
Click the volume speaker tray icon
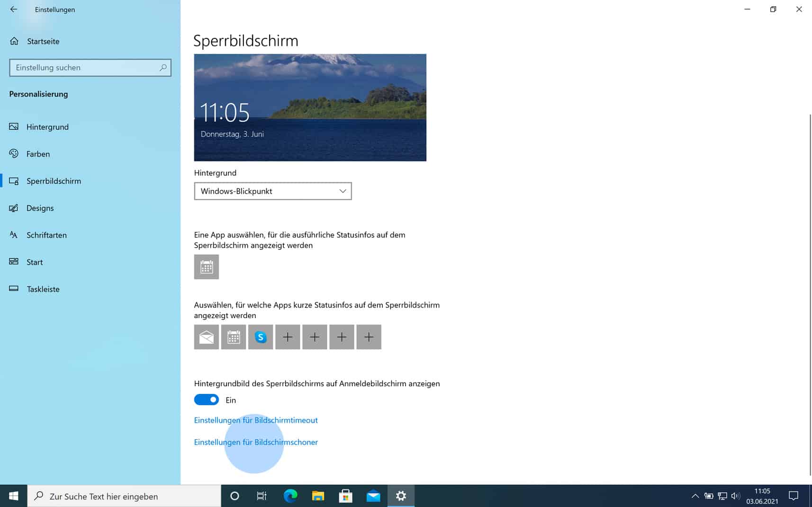735,496
